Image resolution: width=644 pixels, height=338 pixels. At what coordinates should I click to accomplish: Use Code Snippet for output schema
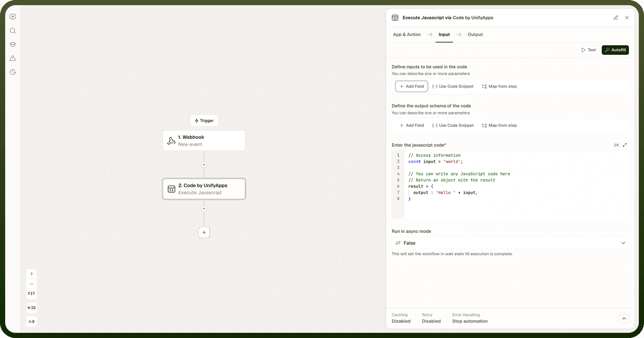[453, 125]
